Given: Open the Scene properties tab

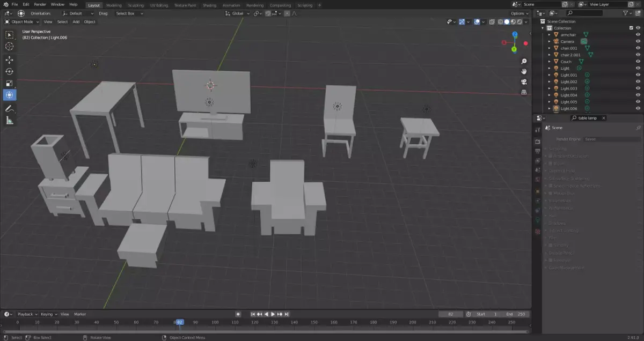Looking at the screenshot, I should click(x=537, y=171).
